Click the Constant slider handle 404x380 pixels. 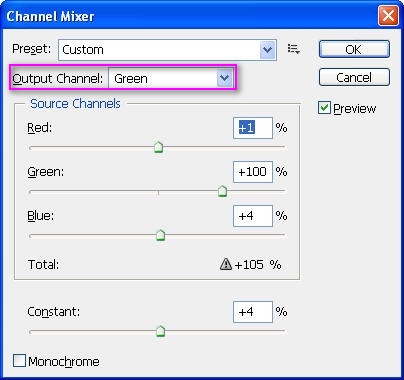(x=161, y=331)
